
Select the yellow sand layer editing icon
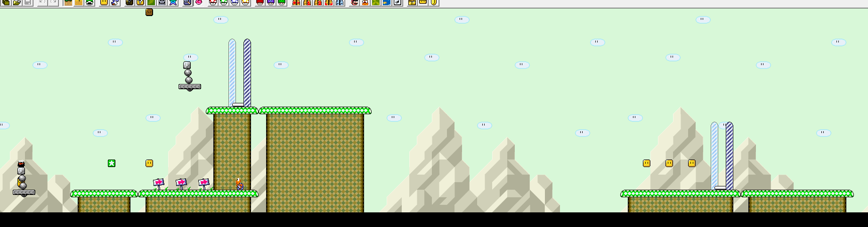click(79, 2)
